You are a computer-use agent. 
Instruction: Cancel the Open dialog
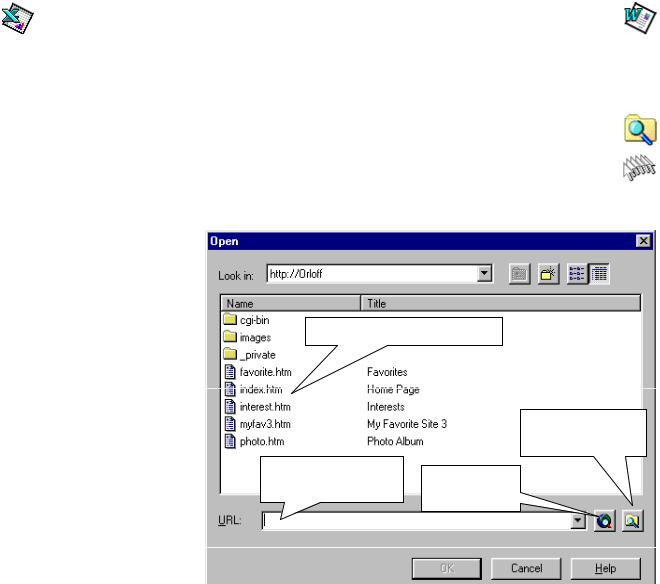coord(526,568)
